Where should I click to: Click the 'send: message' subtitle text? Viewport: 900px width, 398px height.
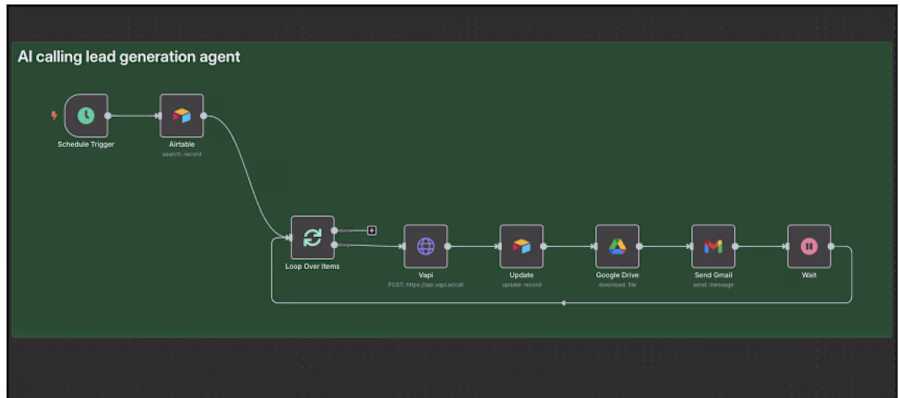[x=713, y=285]
